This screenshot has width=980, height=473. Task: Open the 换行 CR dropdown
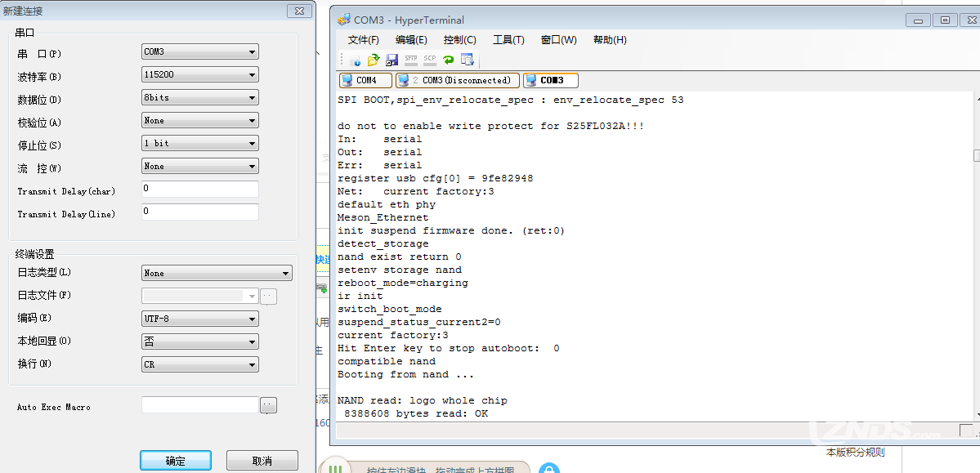pyautogui.click(x=200, y=364)
